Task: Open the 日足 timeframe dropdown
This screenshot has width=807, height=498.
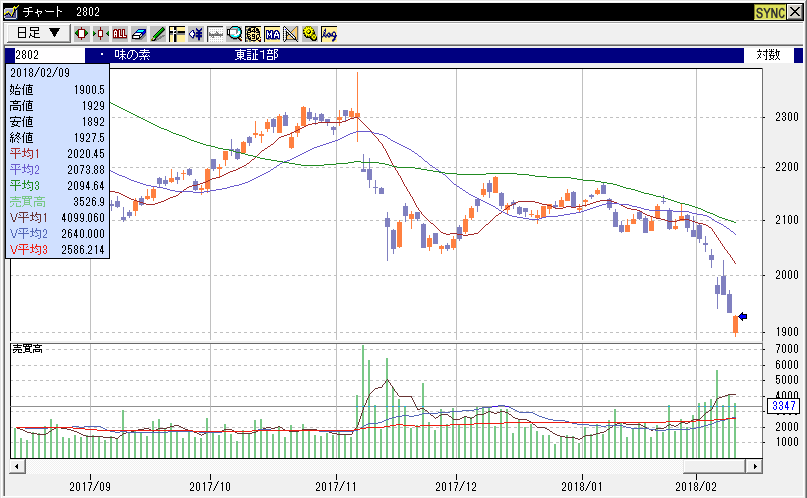Action: click(x=38, y=33)
